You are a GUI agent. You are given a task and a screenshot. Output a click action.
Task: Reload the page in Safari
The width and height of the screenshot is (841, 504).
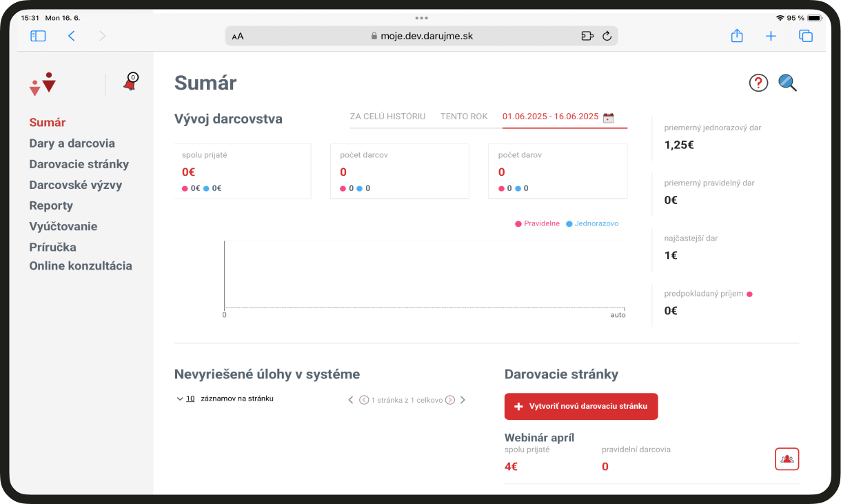[x=607, y=37]
